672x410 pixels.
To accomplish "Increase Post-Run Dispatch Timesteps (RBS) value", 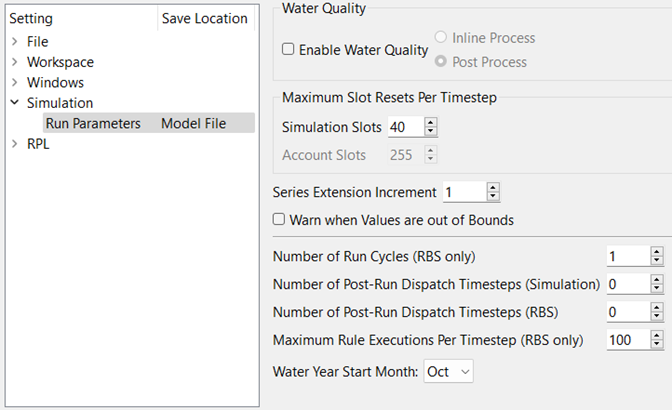I will pos(656,307).
